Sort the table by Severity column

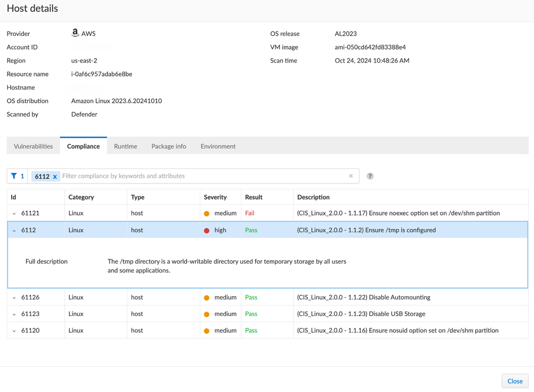tap(215, 197)
